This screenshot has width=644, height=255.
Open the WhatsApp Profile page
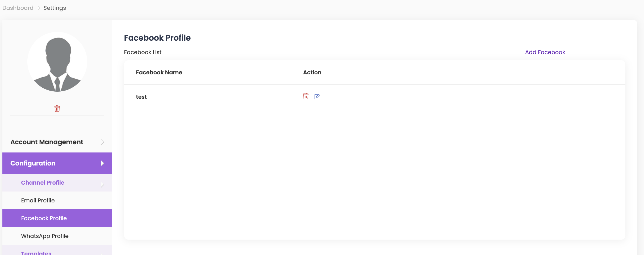pos(45,236)
